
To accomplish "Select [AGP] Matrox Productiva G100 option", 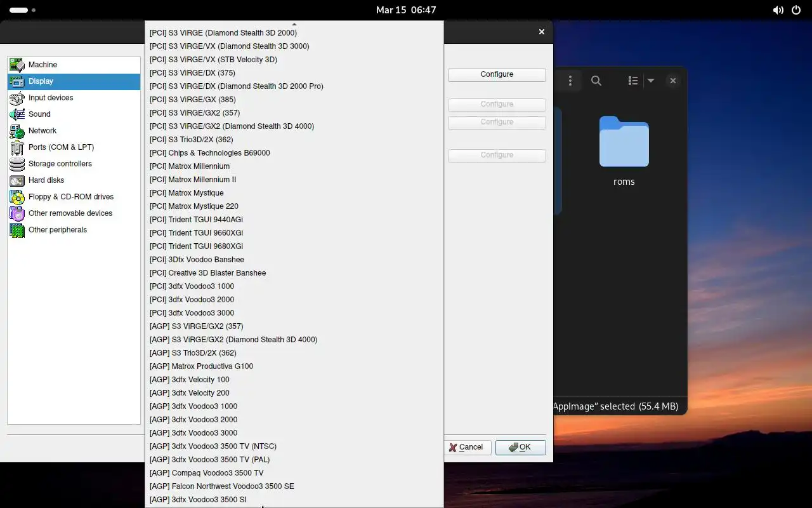I will click(x=294, y=366).
